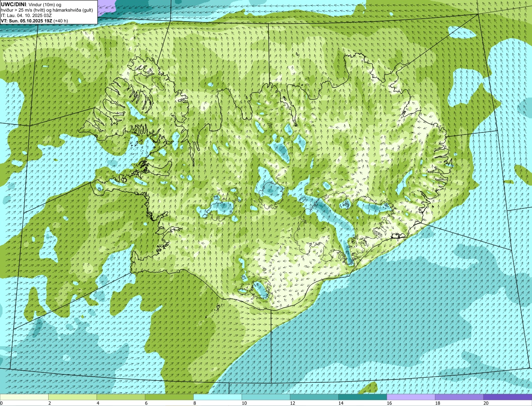
Task: Click the dark teal 14–16 m/s swatch
Action: tap(363, 397)
